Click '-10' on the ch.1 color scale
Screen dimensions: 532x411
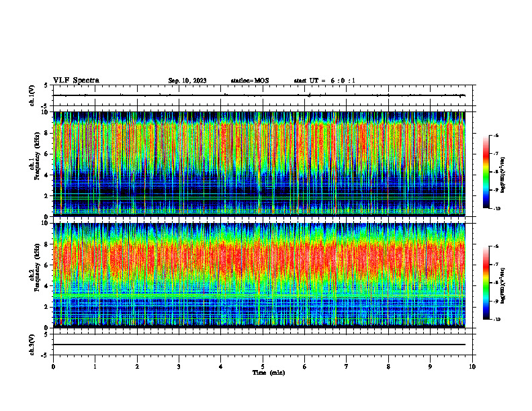click(x=496, y=209)
